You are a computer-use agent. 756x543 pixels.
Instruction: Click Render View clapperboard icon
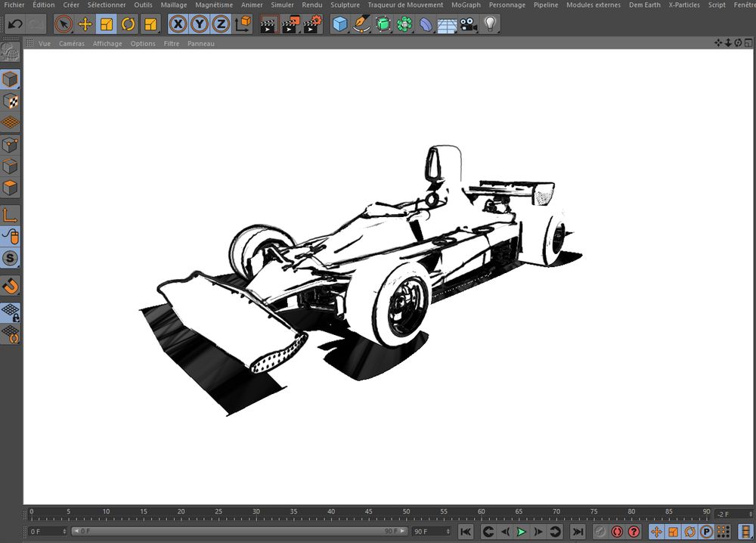point(268,24)
